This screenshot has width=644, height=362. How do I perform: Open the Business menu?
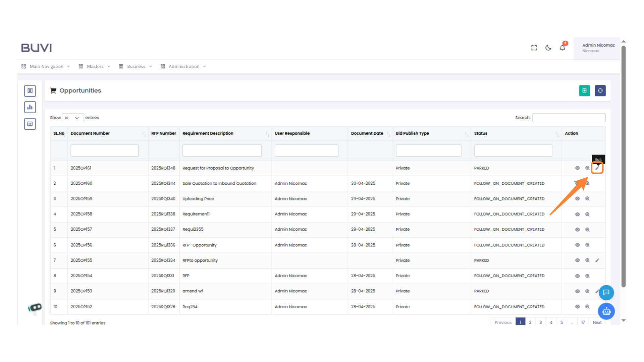coord(136,66)
